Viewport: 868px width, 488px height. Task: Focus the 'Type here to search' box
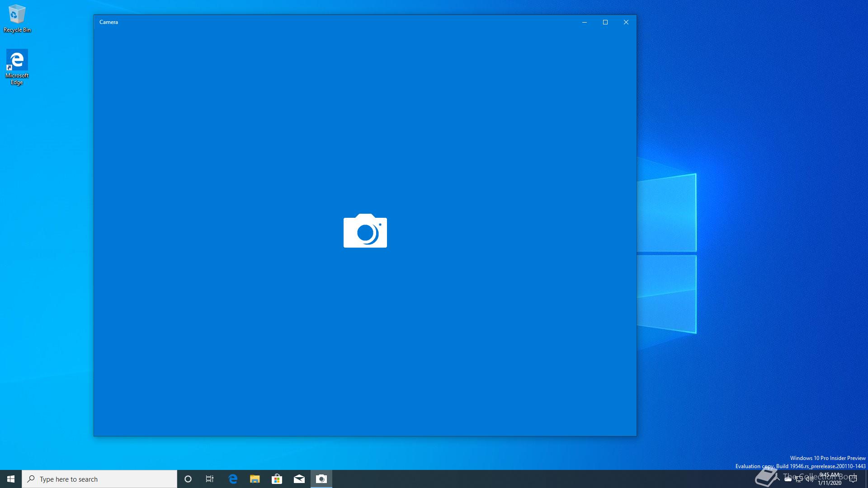(x=99, y=479)
